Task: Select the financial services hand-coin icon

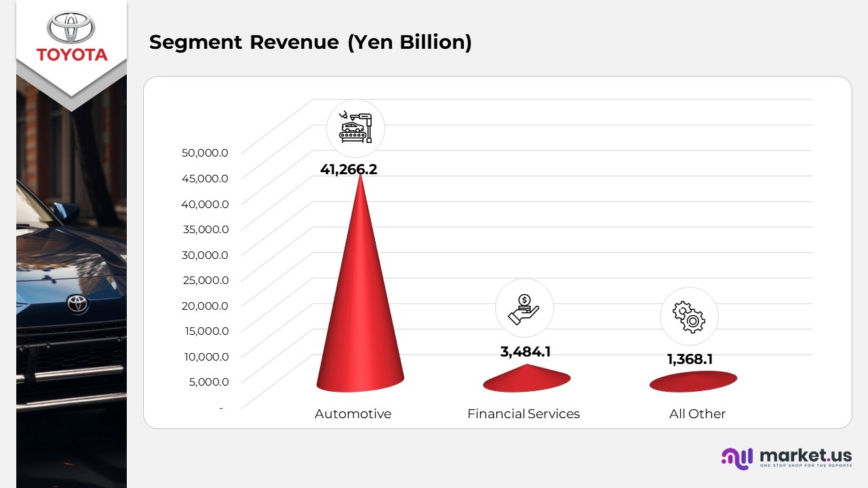Action: (x=524, y=309)
